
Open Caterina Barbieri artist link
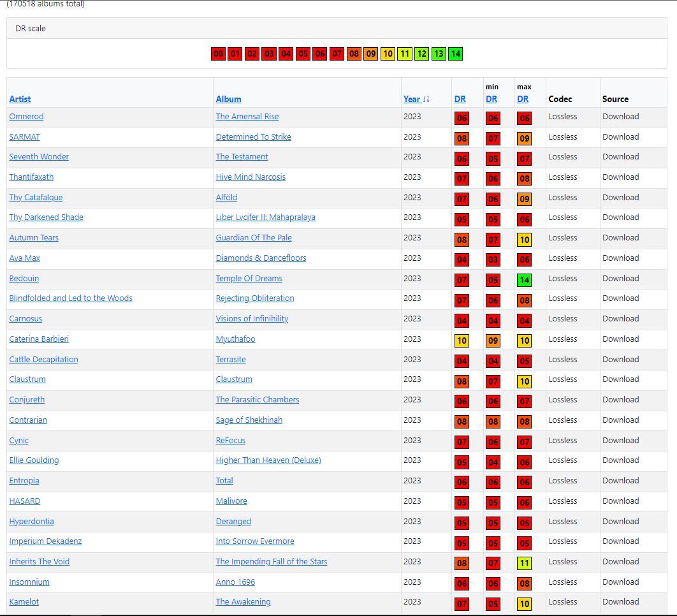[x=39, y=339]
